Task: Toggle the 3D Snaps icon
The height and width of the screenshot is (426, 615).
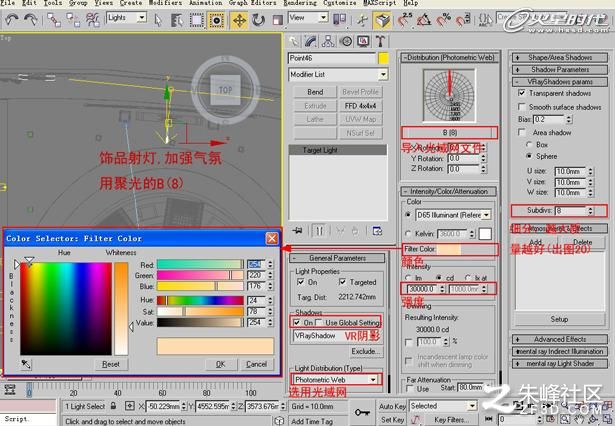Action: (x=404, y=20)
